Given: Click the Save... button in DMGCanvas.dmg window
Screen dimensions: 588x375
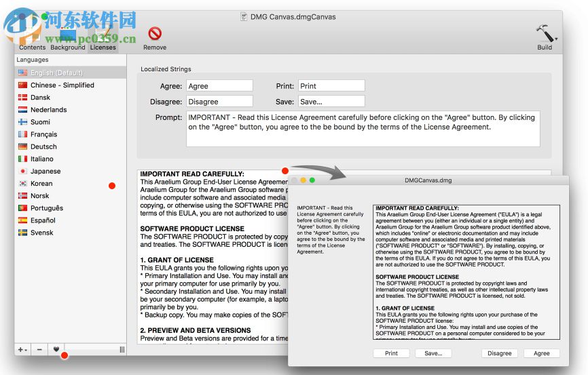Looking at the screenshot, I should [433, 353].
